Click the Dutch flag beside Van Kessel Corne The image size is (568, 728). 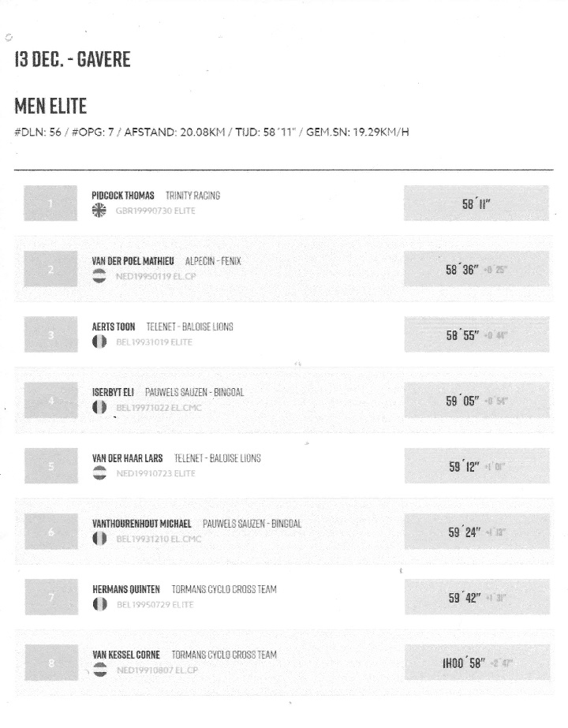pyautogui.click(x=99, y=670)
